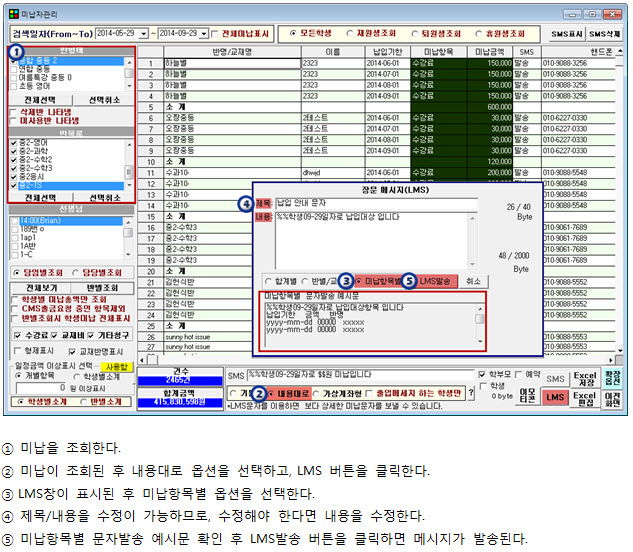Image resolution: width=633 pixels, height=552 pixels.
Task: Toggle the 형제표시 checkbox
Action: [x=17, y=351]
